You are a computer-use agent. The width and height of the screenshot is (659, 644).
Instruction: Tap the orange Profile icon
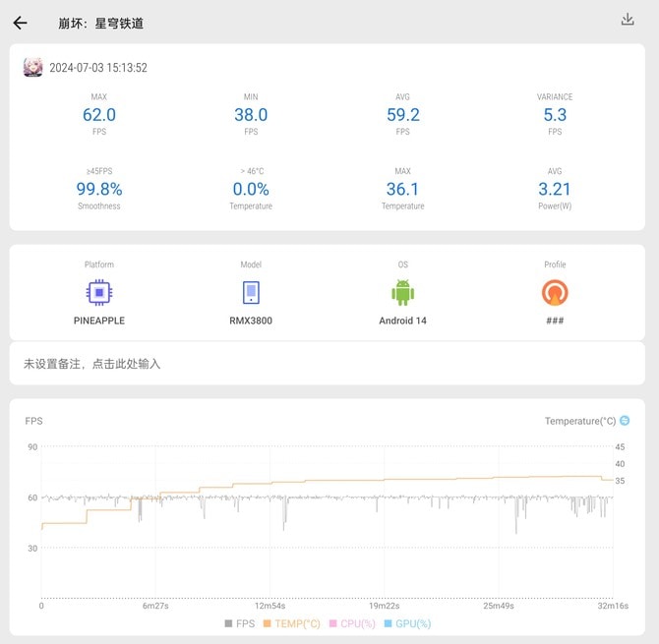[x=555, y=293]
